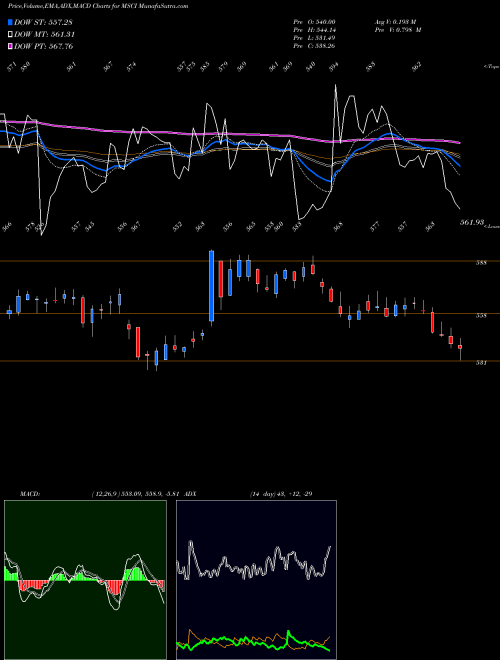Click the 'ADX' heading label
Image resolution: width=500 pixels, height=660 pixels.
pyautogui.click(x=190, y=494)
